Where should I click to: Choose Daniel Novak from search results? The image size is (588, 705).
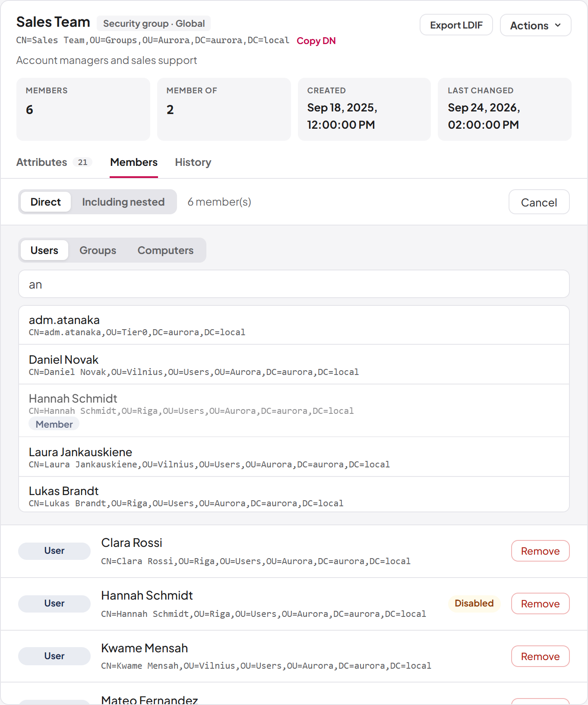[294, 365]
